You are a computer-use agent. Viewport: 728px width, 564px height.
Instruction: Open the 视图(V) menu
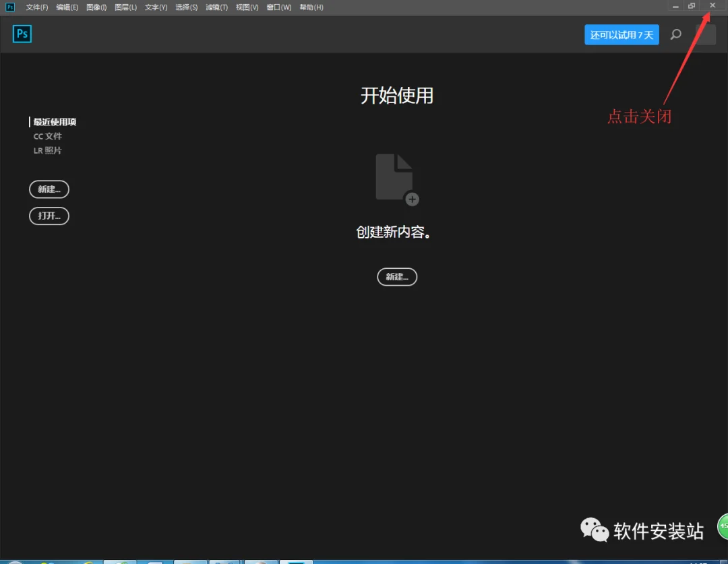[247, 7]
